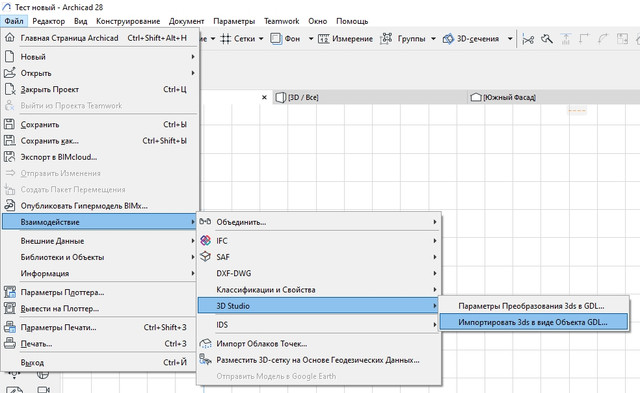Click the surveyor data 3D mesh icon
The image size is (640, 393).
pos(205,360)
